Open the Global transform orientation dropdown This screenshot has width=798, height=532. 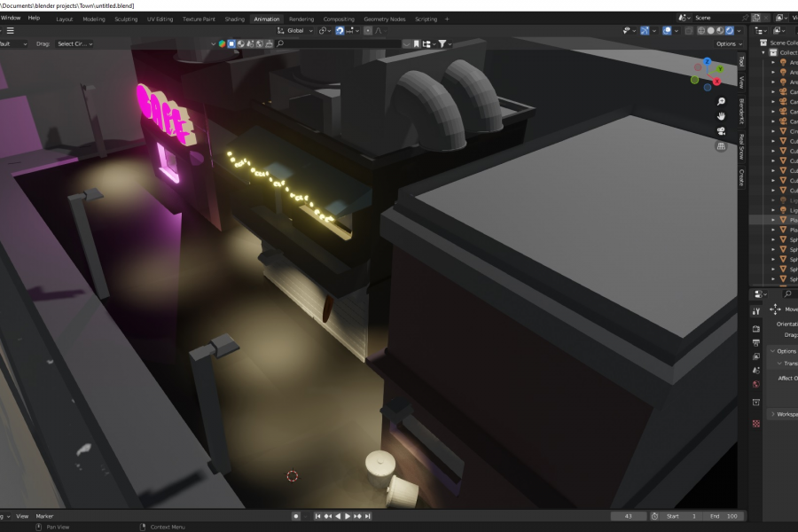coord(294,30)
